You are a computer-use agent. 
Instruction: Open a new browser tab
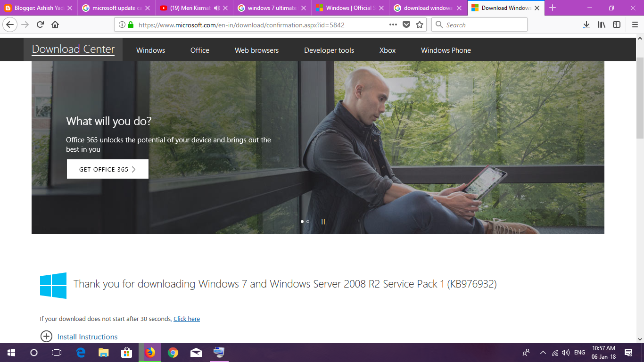coord(553,8)
